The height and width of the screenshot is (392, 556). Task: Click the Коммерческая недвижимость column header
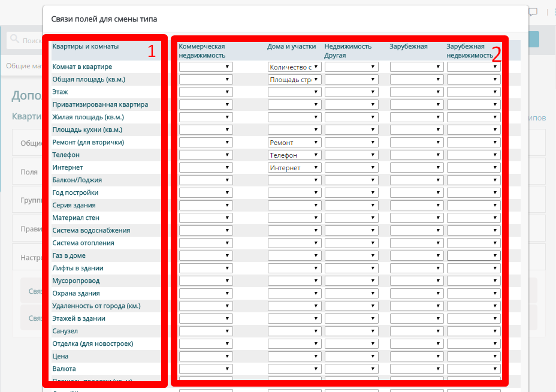click(x=202, y=51)
